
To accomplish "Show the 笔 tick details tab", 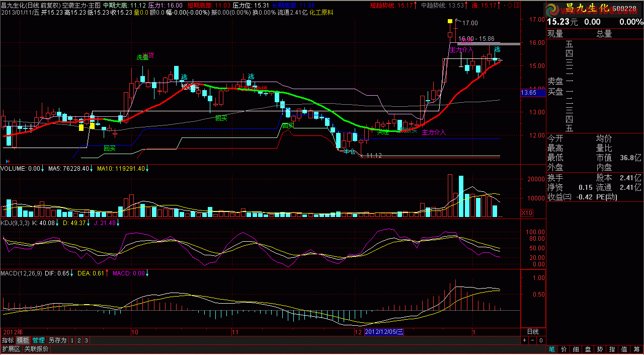I will 552,349.
